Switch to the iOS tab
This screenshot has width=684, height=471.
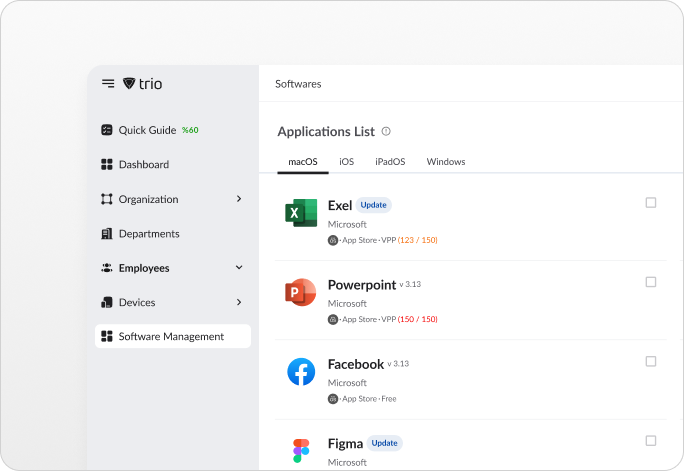[347, 162]
